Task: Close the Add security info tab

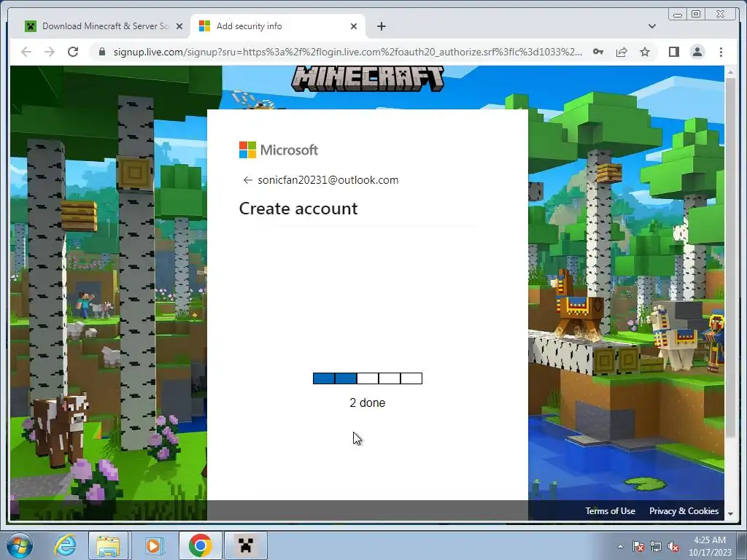Action: coord(354,26)
